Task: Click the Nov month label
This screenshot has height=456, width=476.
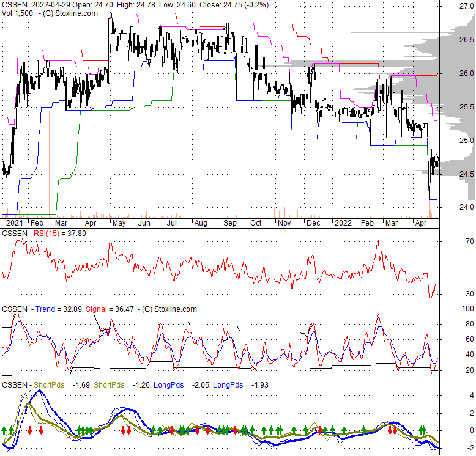Action: click(x=284, y=223)
